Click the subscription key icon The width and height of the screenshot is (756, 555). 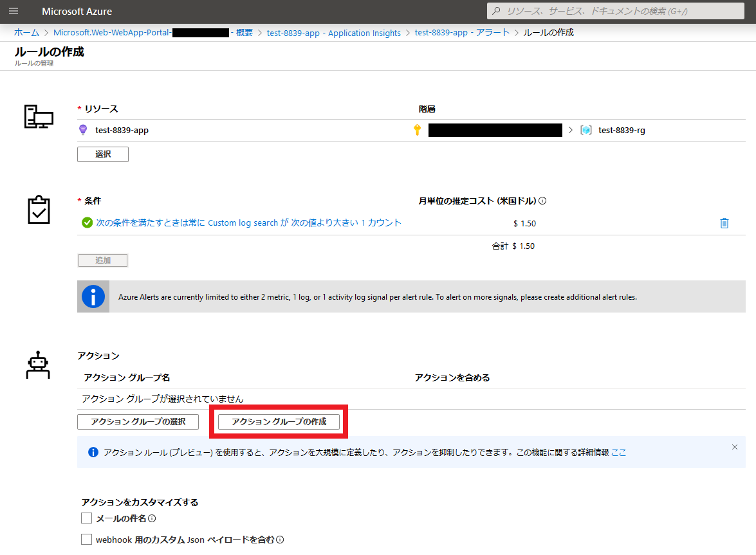(418, 130)
